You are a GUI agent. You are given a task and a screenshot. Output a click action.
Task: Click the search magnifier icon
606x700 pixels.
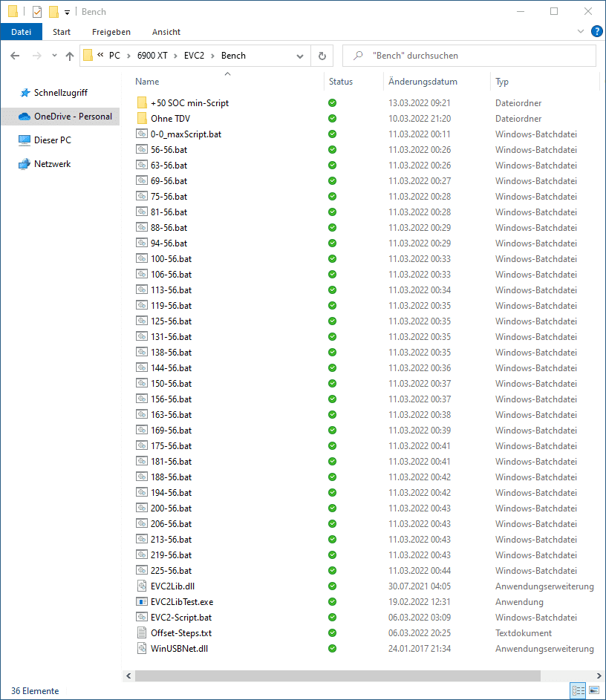pyautogui.click(x=358, y=56)
